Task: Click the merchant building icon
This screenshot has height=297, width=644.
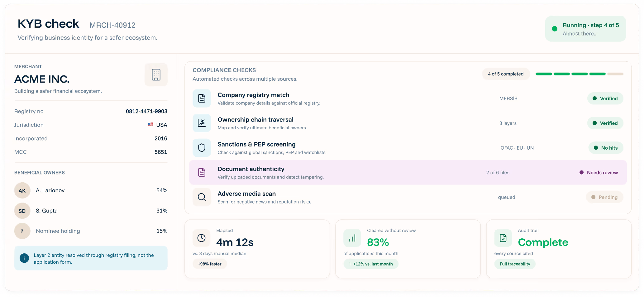Action: [156, 75]
